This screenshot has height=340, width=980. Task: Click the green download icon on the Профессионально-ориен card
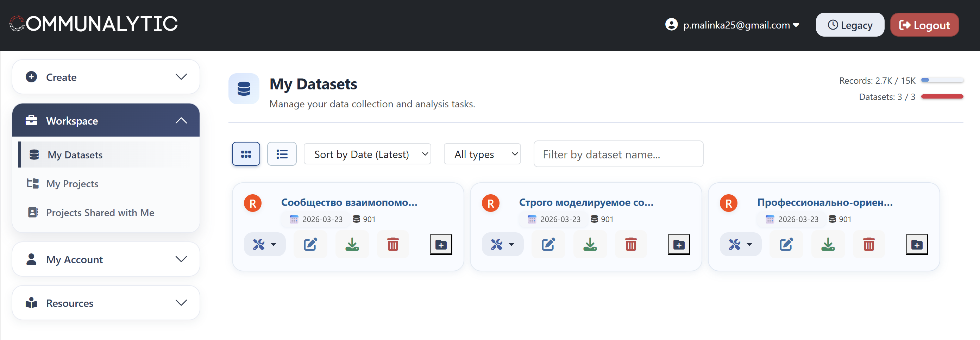[x=828, y=244]
